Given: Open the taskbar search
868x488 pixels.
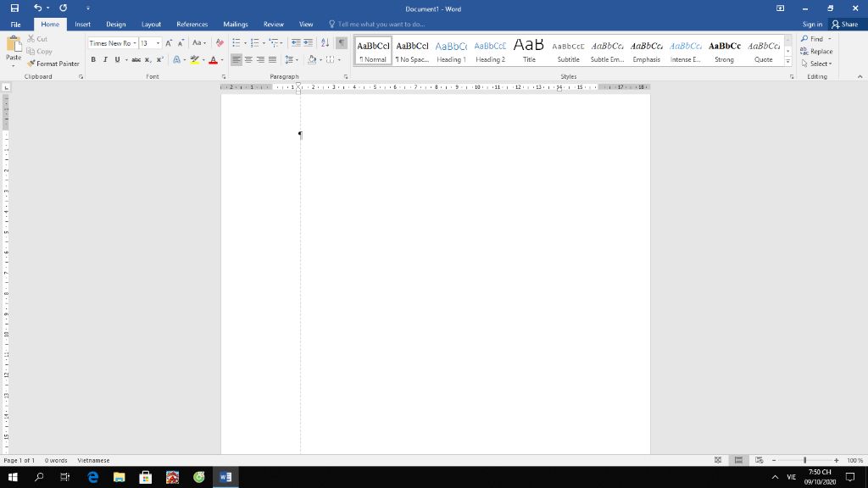Looking at the screenshot, I should point(39,477).
